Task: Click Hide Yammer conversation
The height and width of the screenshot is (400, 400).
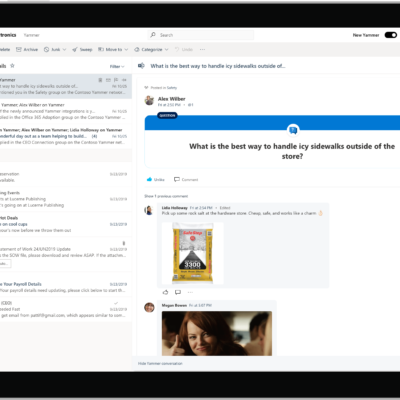Action: [160, 363]
